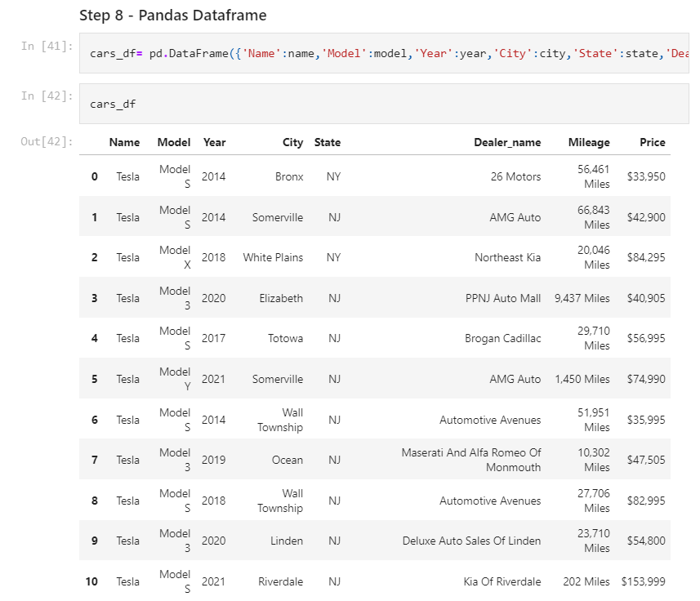Click the Totowa city cell
Viewport: 700px width, 601px height.
(285, 338)
